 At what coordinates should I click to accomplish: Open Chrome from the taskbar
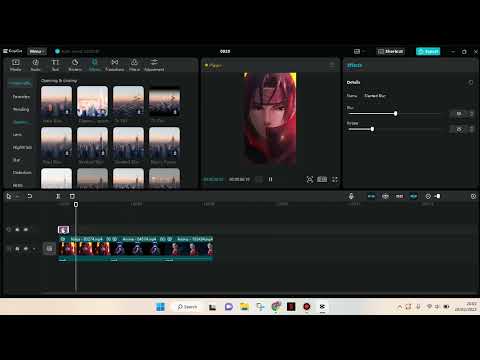coord(276,307)
